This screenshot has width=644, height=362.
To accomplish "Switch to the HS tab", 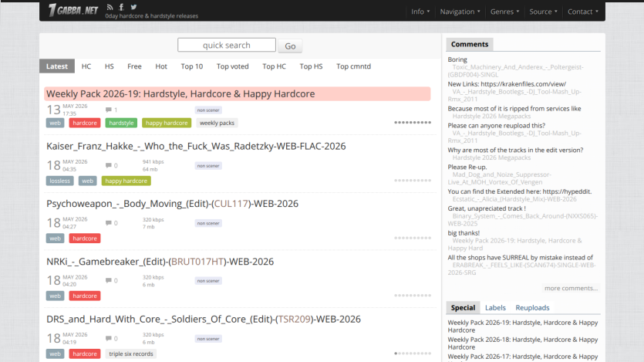I will coord(110,66).
